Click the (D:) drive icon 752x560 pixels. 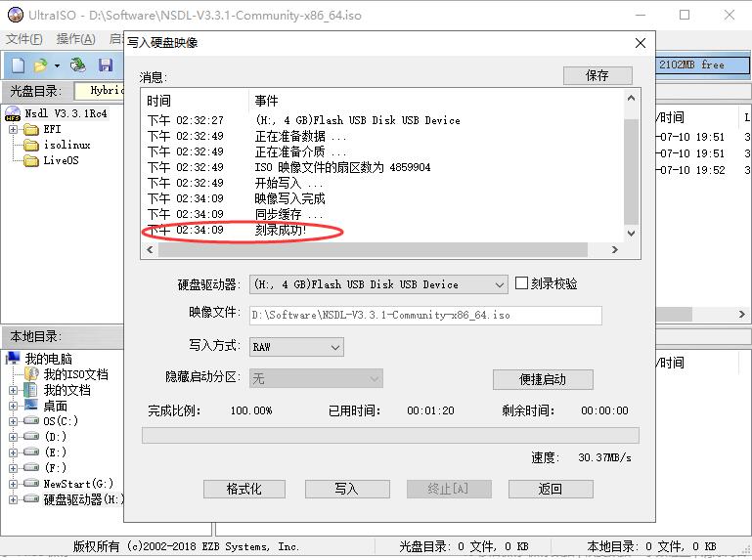[31, 436]
